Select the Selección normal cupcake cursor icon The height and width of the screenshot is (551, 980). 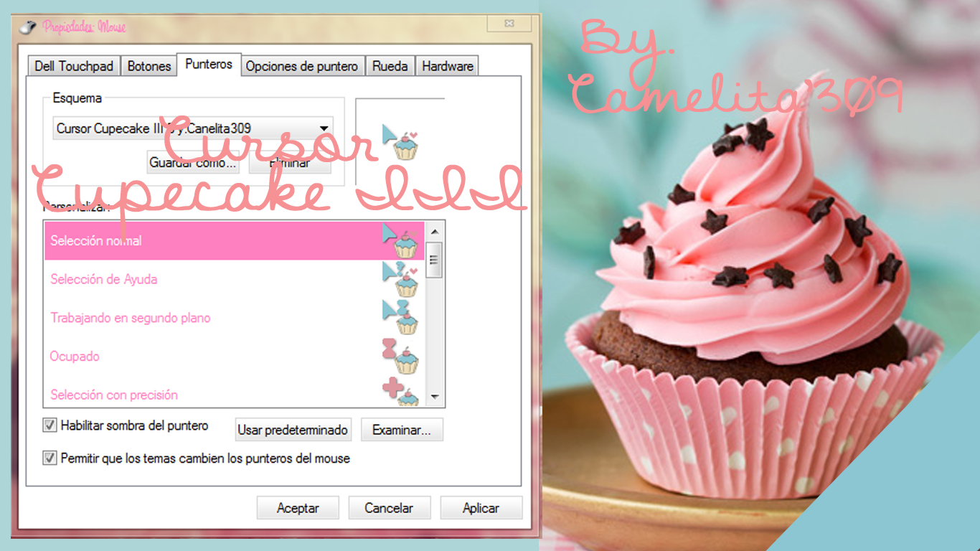coord(402,241)
